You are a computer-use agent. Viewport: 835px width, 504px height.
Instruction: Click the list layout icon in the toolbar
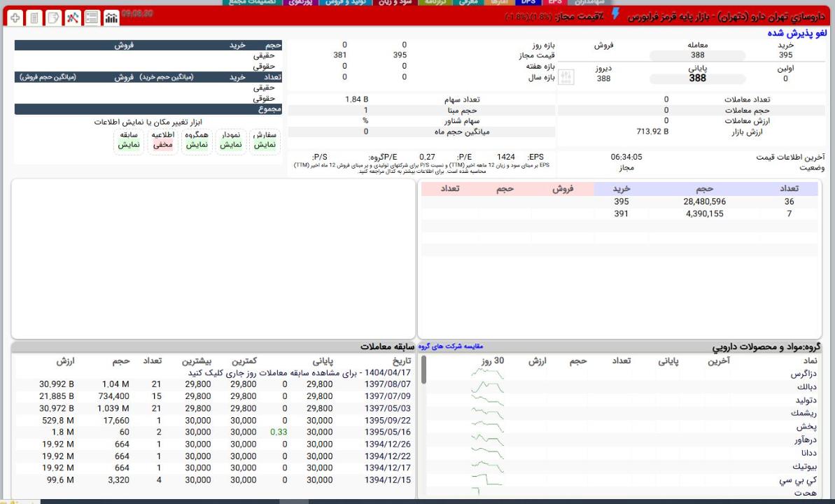click(x=91, y=16)
